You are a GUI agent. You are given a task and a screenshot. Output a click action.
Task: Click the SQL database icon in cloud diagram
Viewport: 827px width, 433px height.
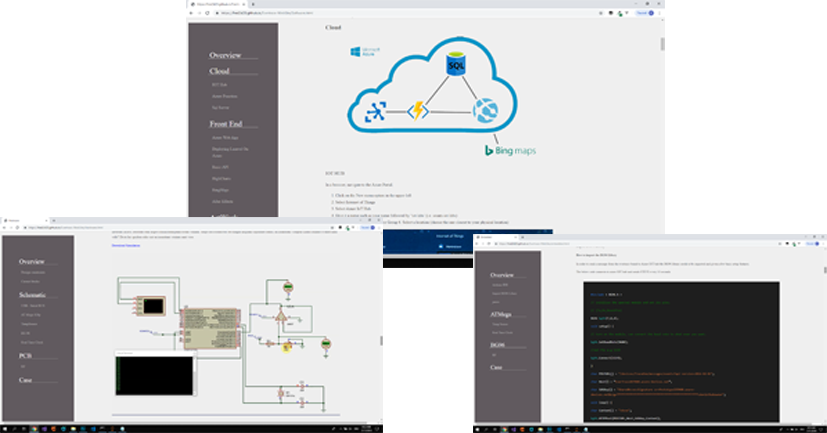456,64
